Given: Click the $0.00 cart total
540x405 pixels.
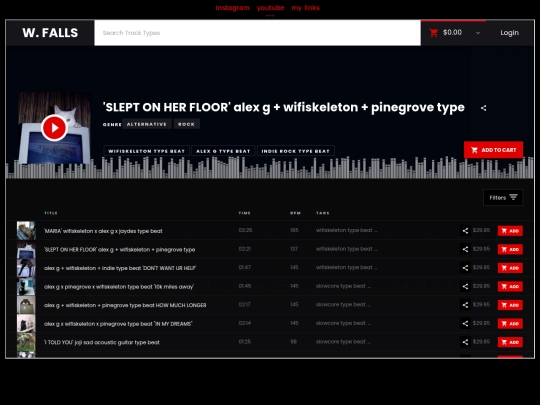Looking at the screenshot, I should pyautogui.click(x=452, y=33).
